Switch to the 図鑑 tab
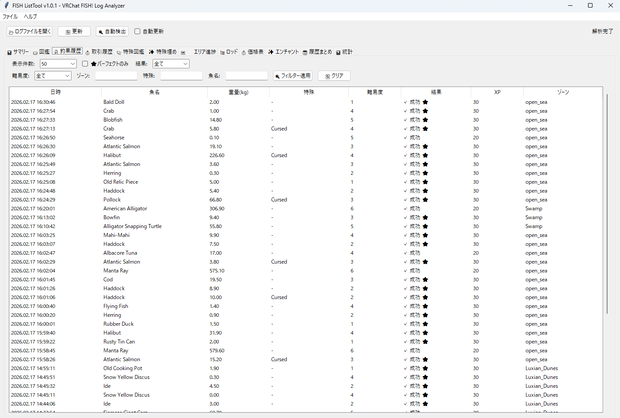The height and width of the screenshot is (418, 620). point(41,52)
